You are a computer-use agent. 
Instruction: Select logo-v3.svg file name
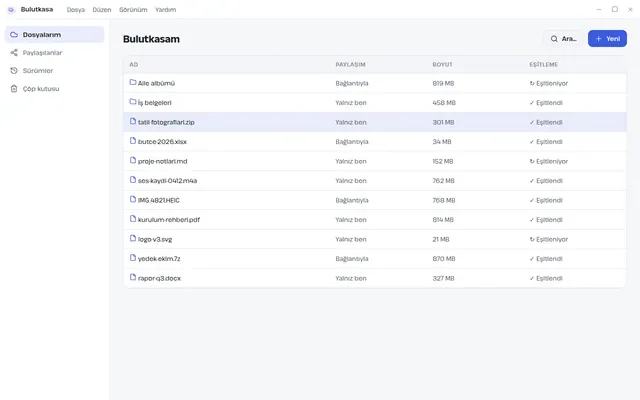[x=155, y=239]
